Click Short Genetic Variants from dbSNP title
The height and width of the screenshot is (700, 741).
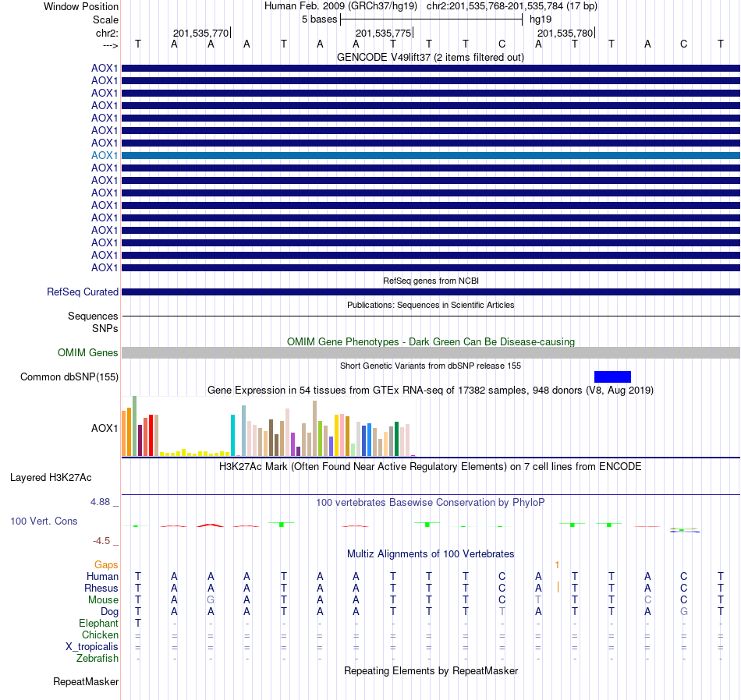[430, 366]
